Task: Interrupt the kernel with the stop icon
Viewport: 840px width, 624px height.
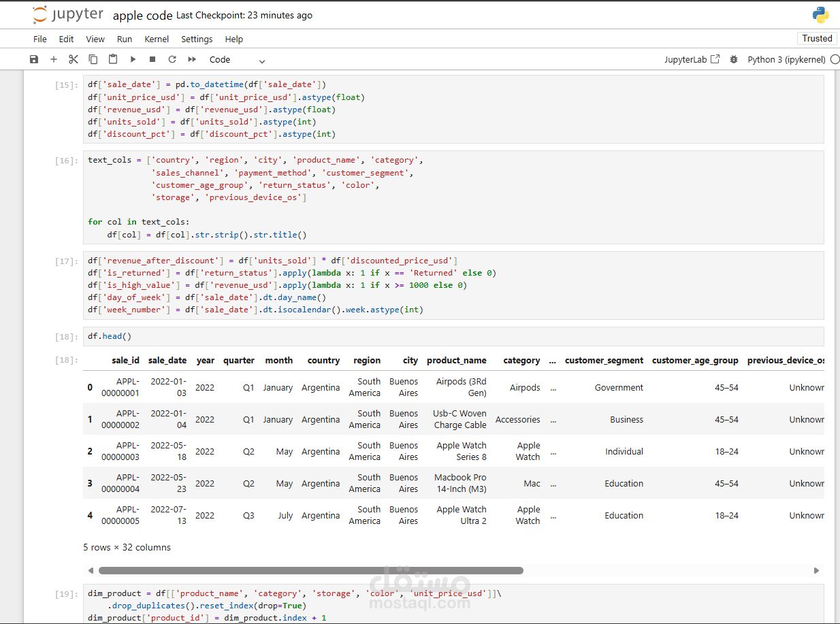Action: click(152, 59)
